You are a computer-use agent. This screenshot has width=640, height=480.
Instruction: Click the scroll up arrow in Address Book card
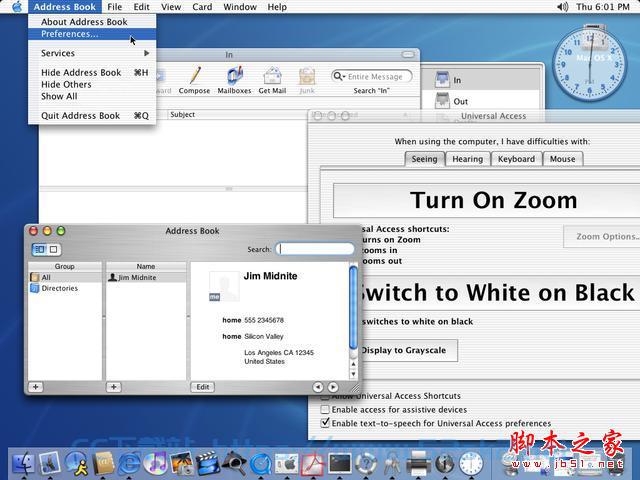353,364
